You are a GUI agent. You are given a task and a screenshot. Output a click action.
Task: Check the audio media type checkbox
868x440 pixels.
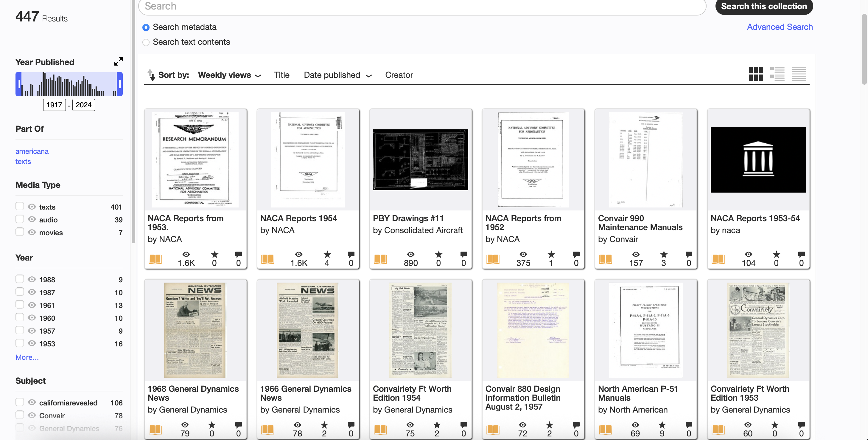coord(20,219)
